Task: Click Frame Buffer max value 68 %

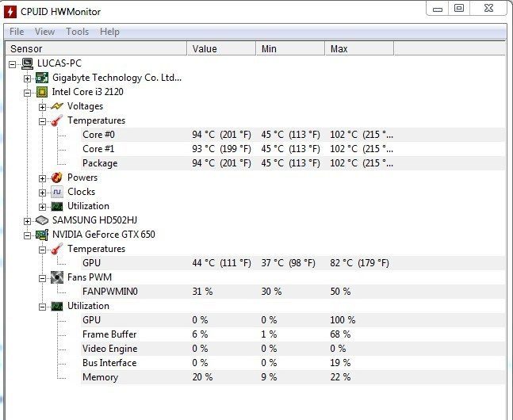Action: pyautogui.click(x=340, y=334)
